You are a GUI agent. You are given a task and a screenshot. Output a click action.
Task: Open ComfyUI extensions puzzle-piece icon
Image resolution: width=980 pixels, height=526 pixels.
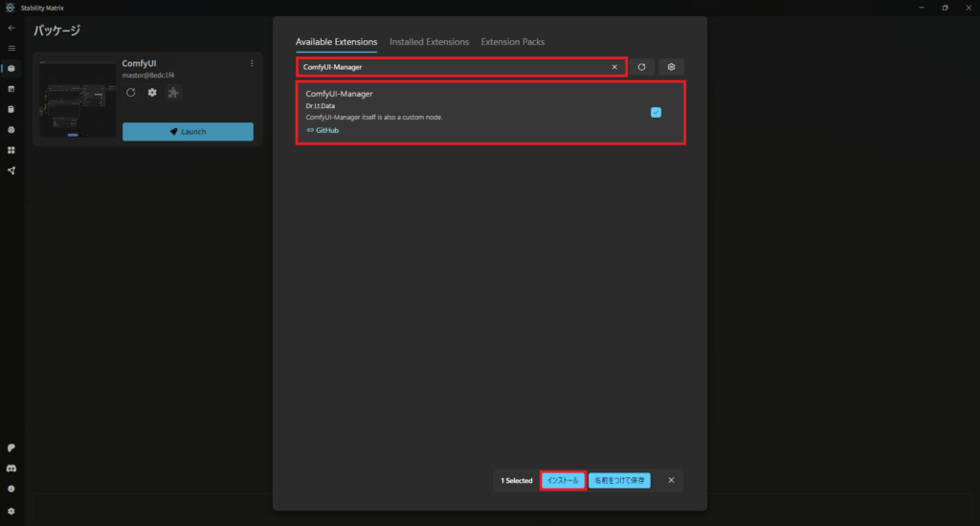coord(173,93)
